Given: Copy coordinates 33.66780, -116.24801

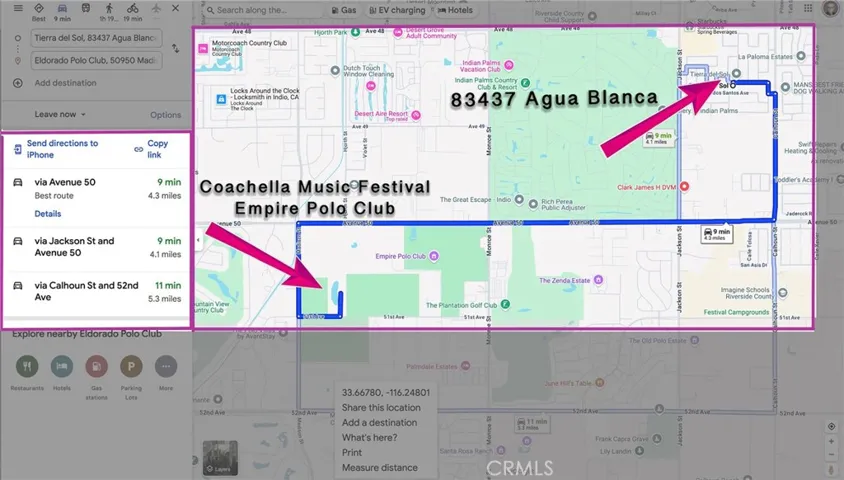Looking at the screenshot, I should pos(385,392).
